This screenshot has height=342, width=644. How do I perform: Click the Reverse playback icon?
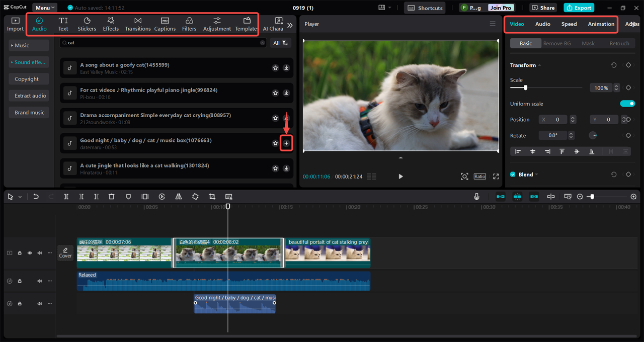click(162, 197)
